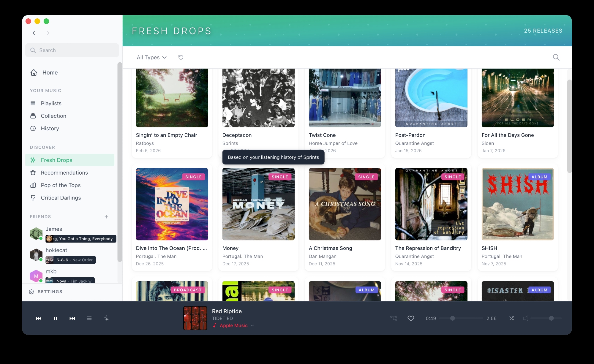Screen dimensions: 594x364
Task: Go to the previous track
Action: click(39, 318)
